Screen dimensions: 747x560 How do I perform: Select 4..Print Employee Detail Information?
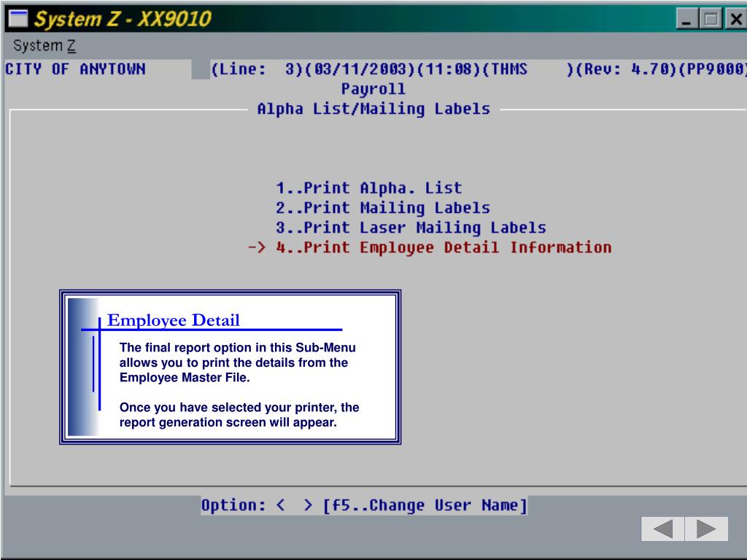click(x=443, y=247)
